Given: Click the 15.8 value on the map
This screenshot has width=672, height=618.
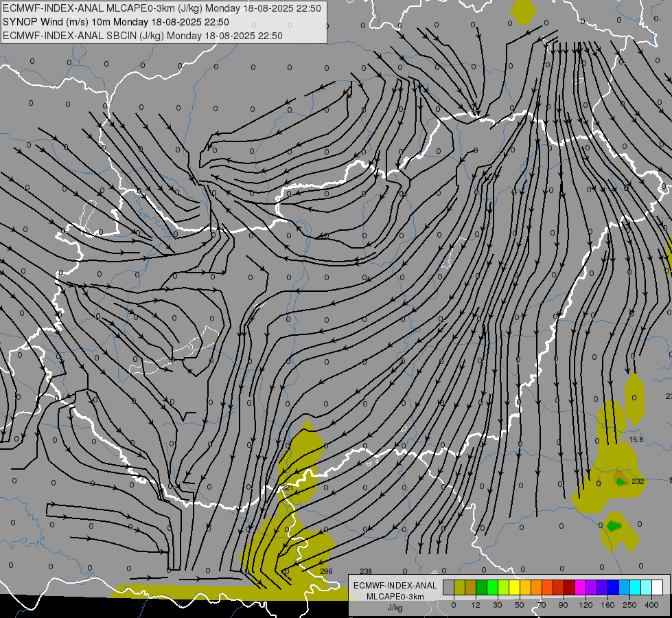Looking at the screenshot, I should pos(636,439).
